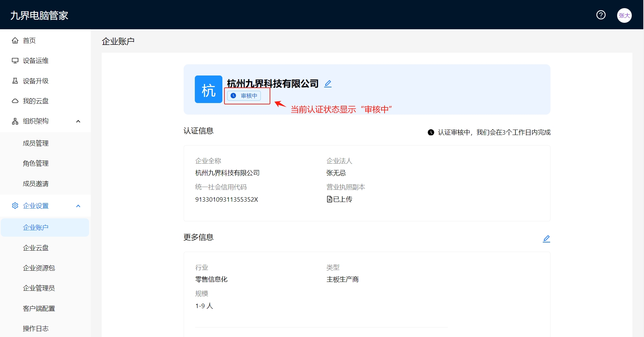
Task: Click the home icon beside 首页
Action: [x=15, y=40]
